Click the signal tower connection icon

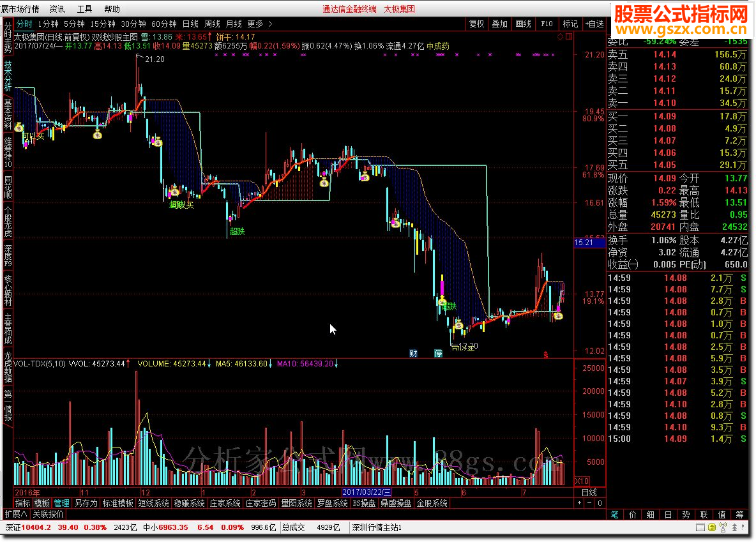[723, 527]
